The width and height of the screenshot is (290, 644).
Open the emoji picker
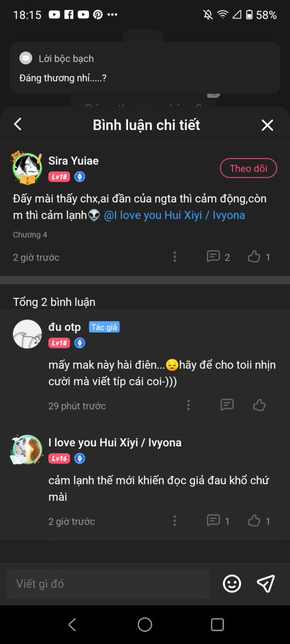click(232, 584)
